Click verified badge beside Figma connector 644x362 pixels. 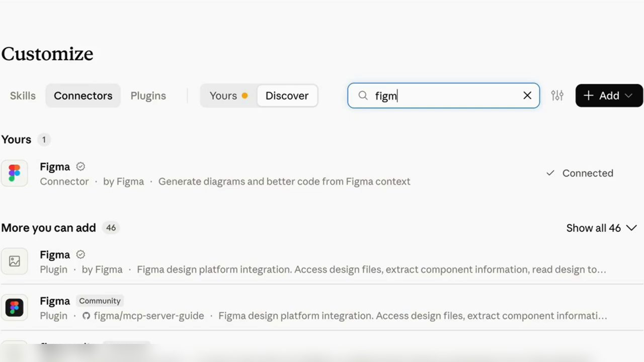point(80,166)
